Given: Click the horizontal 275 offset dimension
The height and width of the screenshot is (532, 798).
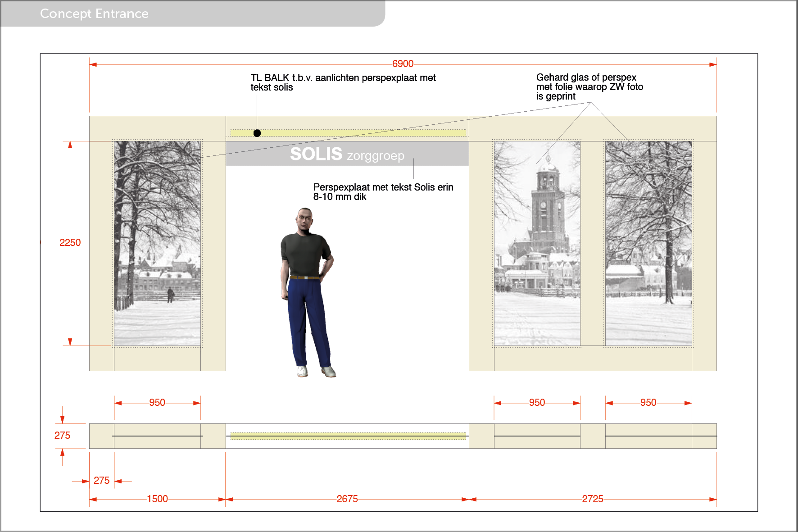Looking at the screenshot, I should 101,481.
